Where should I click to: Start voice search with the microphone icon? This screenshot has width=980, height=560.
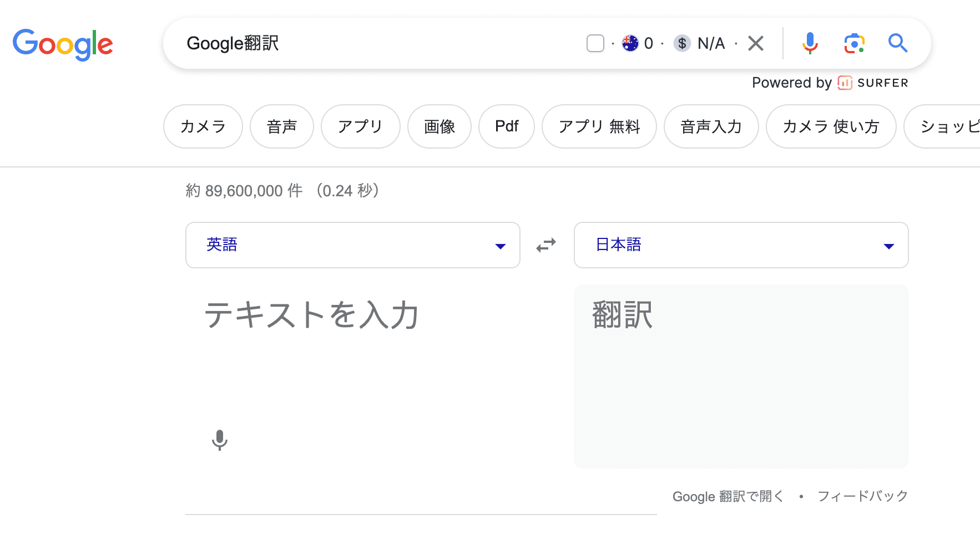[811, 43]
